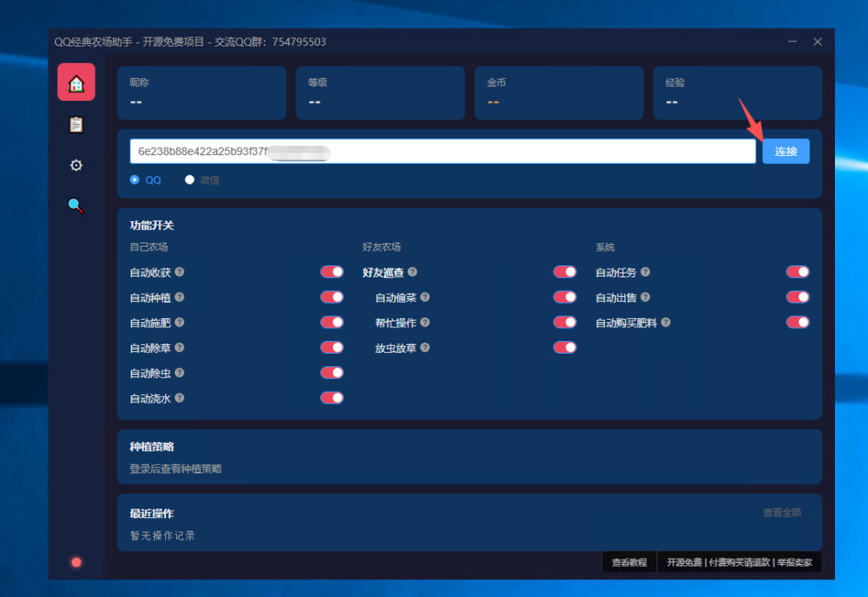Disable the 自动收获 switch
868x597 pixels.
(x=331, y=271)
